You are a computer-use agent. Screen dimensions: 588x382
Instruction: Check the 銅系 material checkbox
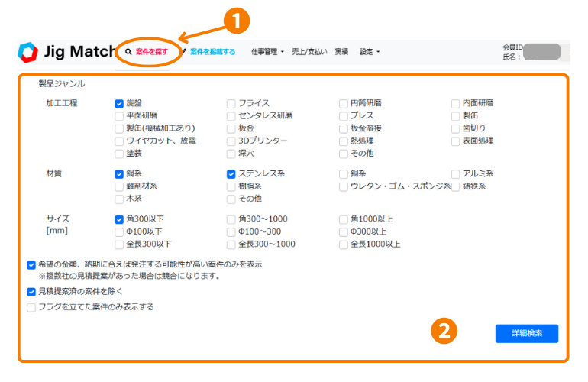click(x=343, y=174)
